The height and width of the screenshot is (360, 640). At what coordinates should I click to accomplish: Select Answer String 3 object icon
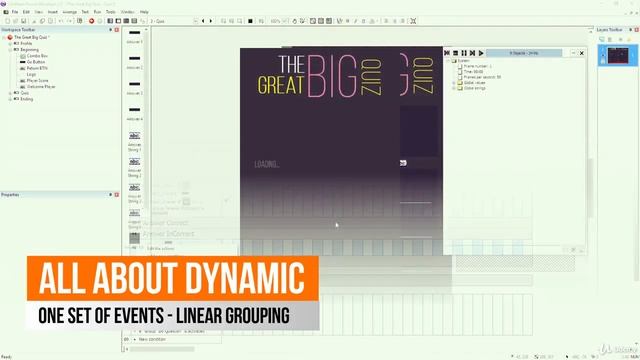coord(134,187)
